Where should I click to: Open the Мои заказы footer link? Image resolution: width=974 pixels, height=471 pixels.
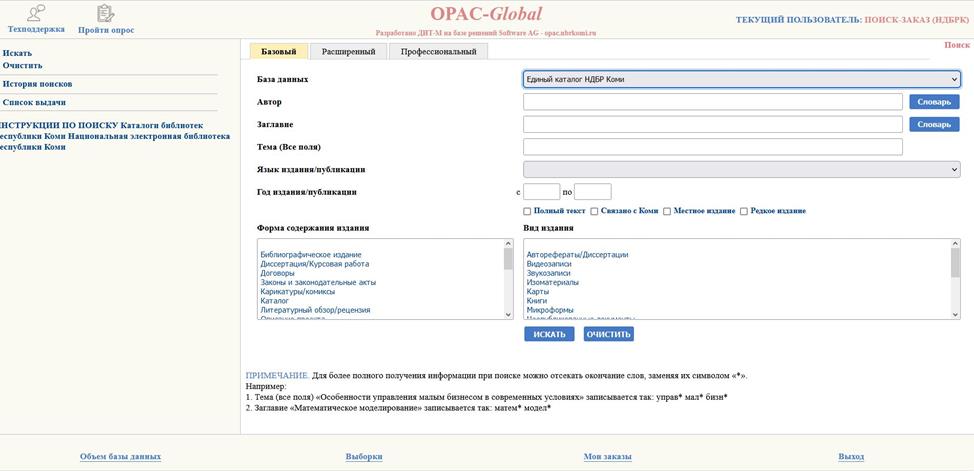click(608, 457)
